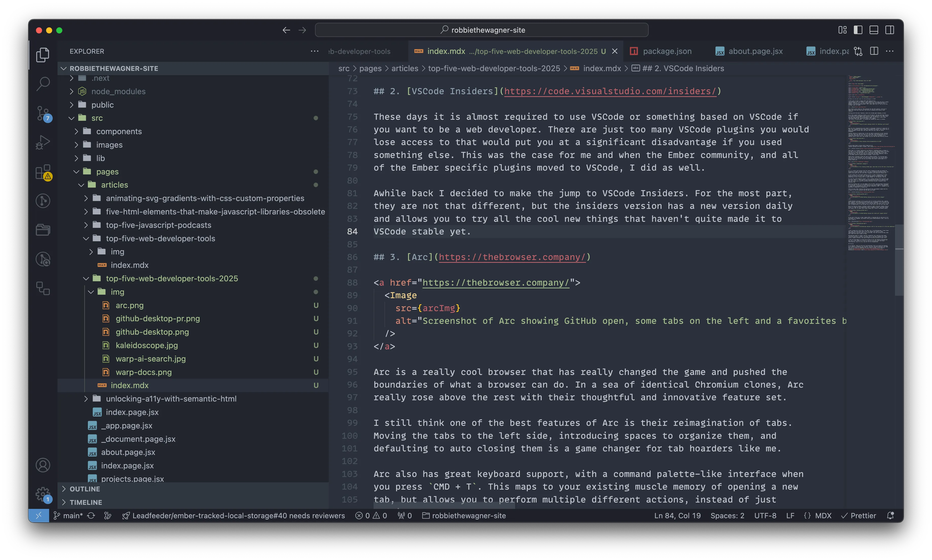Viewport: 932px width, 560px height.
Task: Open the Leadfeeder needs reviewers status item
Action: (x=234, y=515)
